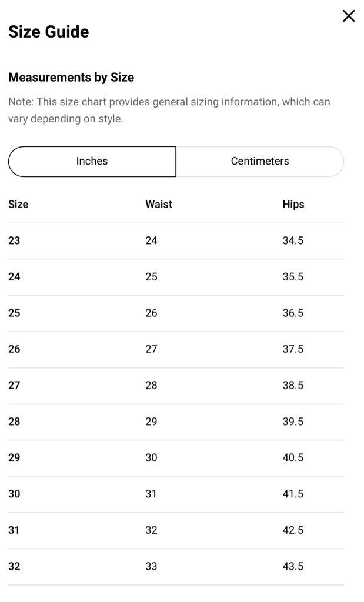Click the 37.5 hips value
The image size is (364, 602).
tap(293, 349)
